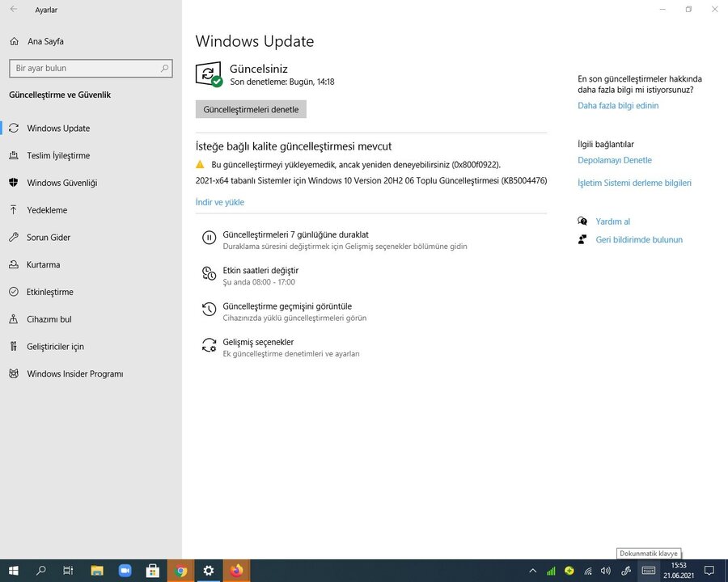Click the Cihazımı bul icon
This screenshot has height=582, width=728.
[14, 319]
